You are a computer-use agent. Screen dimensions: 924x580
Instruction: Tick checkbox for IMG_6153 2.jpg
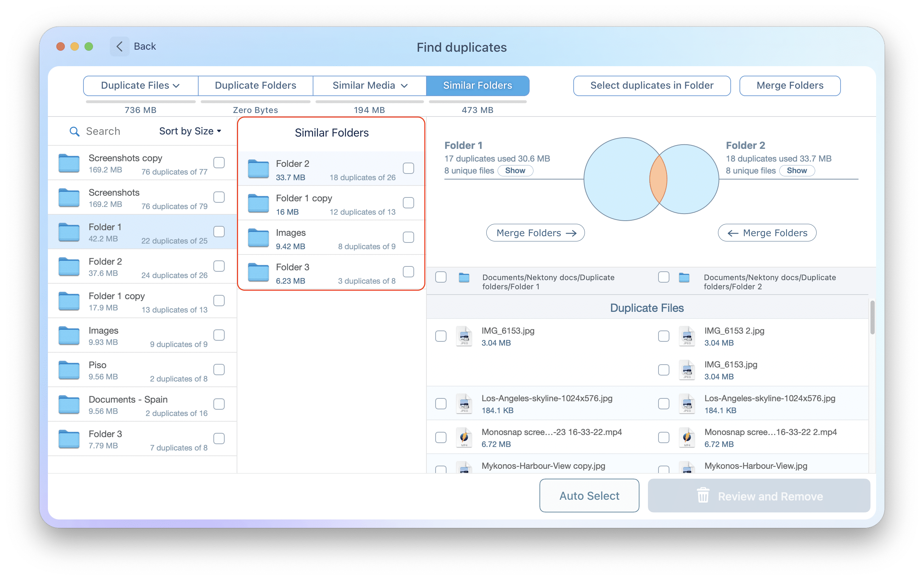coord(663,336)
